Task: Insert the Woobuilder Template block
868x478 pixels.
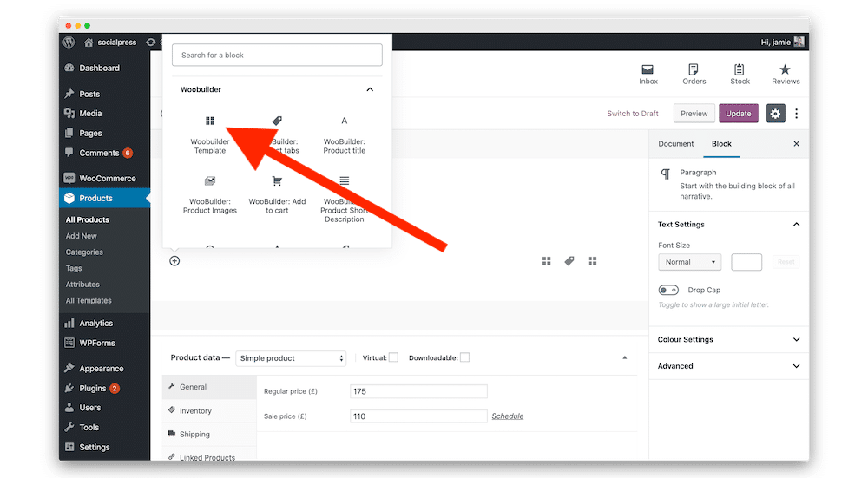Action: tap(210, 135)
